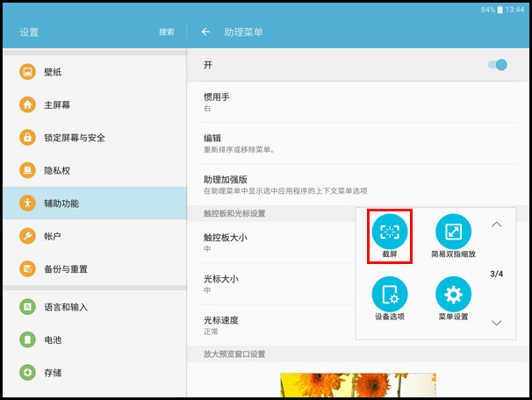
Task: Open 备份与重置 label in the sidebar
Action: point(66,269)
